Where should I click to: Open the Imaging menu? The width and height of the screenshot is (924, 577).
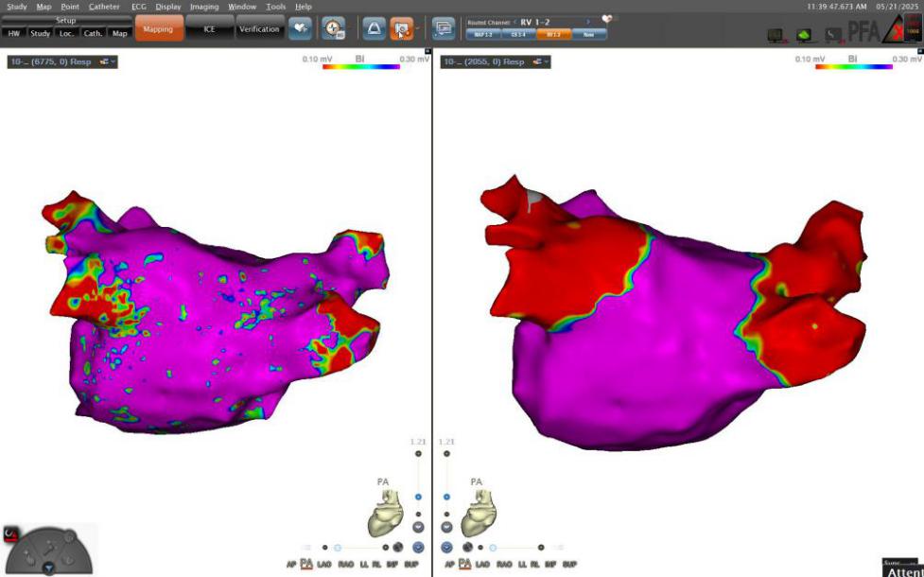pyautogui.click(x=203, y=7)
